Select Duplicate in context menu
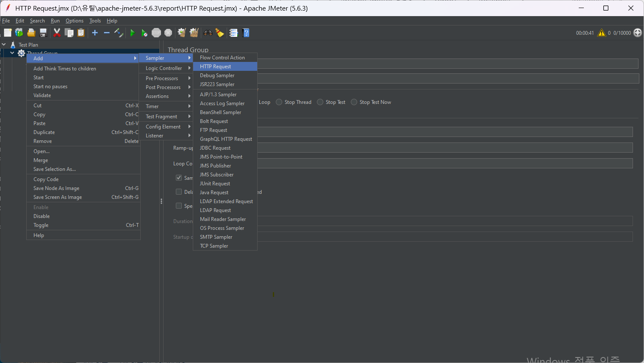Image resolution: width=644 pixels, height=363 pixels. coord(83,132)
